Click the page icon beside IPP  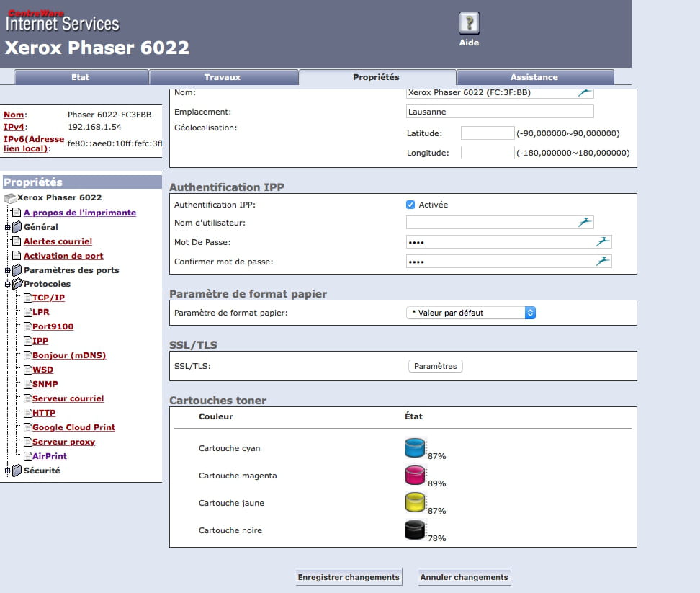click(x=27, y=341)
